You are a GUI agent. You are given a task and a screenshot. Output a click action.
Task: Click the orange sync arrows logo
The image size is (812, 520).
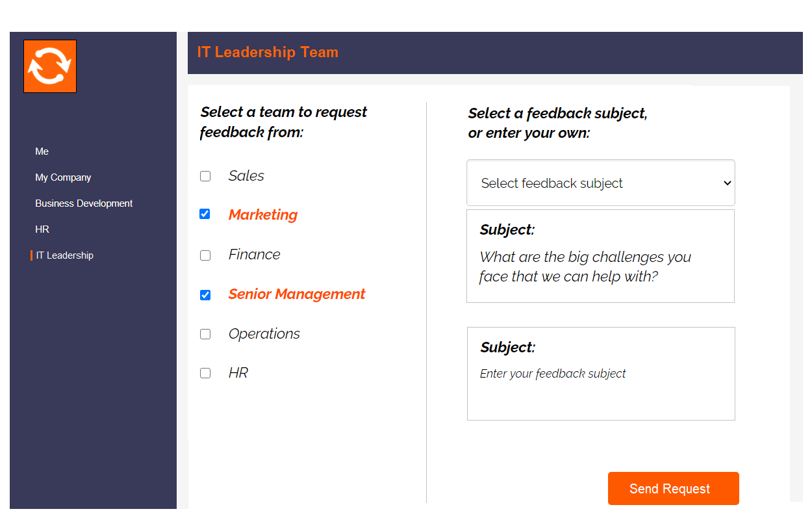(50, 66)
